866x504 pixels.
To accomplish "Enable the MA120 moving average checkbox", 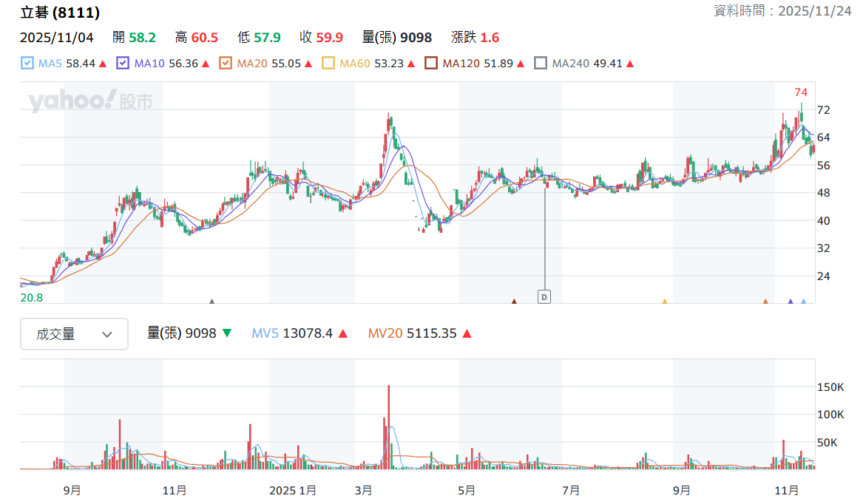I will tap(431, 63).
